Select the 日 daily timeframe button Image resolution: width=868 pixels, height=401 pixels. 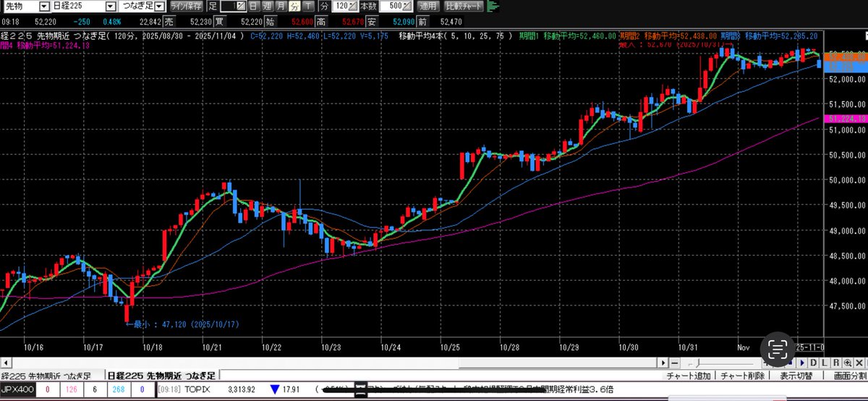pyautogui.click(x=253, y=6)
